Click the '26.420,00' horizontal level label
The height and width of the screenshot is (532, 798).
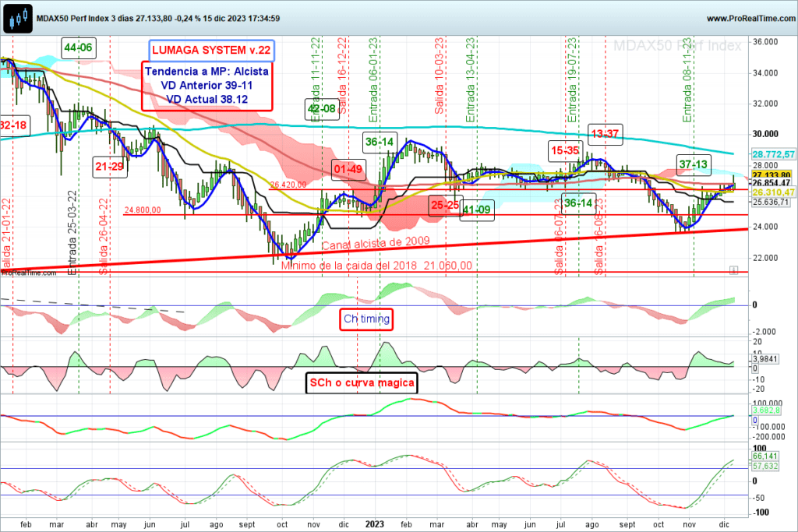coord(288,185)
